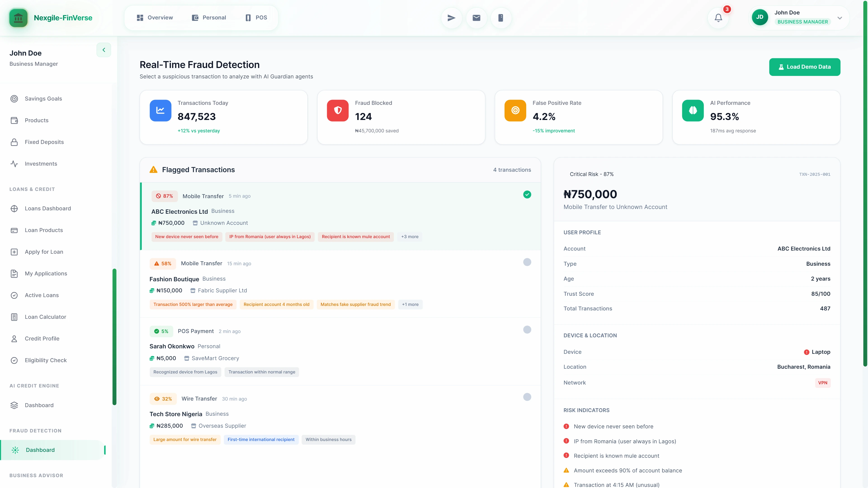Image resolution: width=868 pixels, height=488 pixels.
Task: Open the Investments page
Action: coord(41,164)
